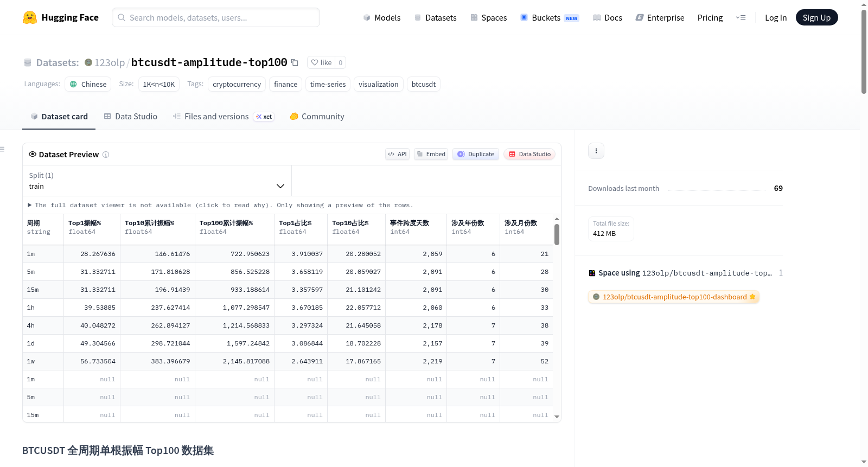868x467 pixels.
Task: Open the Dataset card tab
Action: pos(59,117)
